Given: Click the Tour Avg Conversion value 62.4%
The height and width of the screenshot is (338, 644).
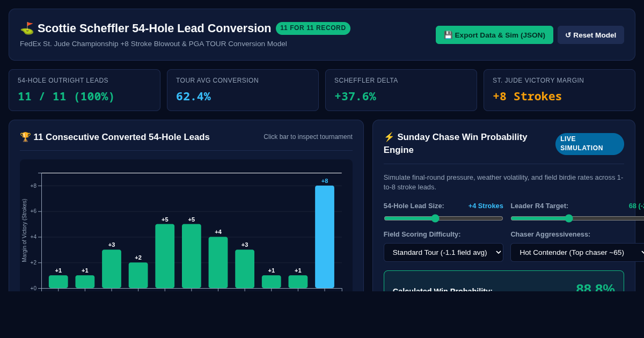Looking at the screenshot, I should click(193, 97).
